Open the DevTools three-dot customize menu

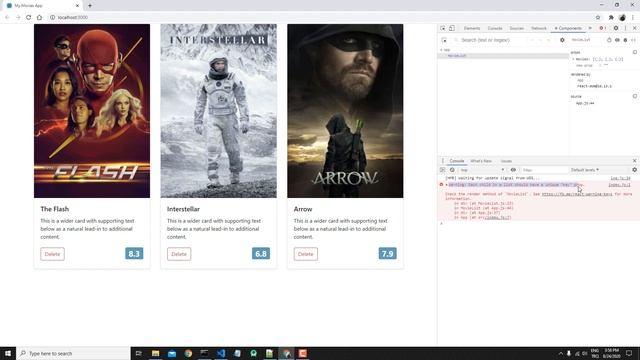tap(625, 28)
